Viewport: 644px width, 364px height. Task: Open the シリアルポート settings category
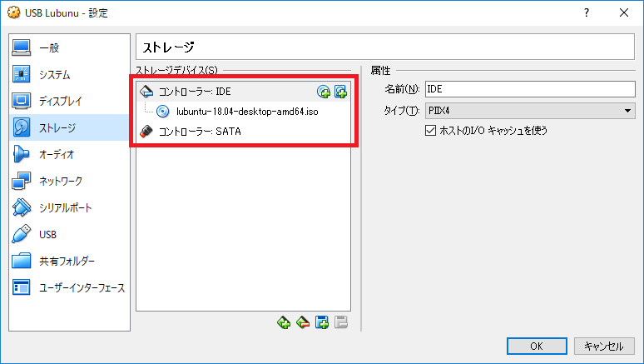[x=69, y=207]
